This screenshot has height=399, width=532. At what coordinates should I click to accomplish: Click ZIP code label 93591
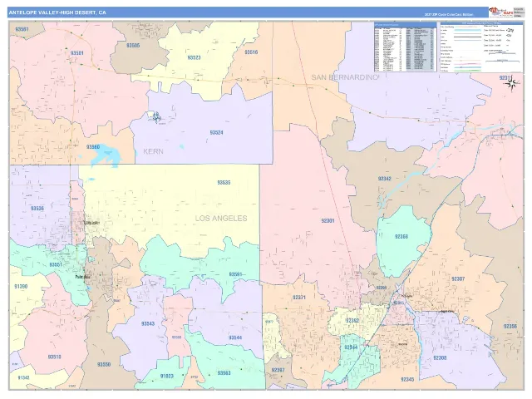tap(235, 274)
